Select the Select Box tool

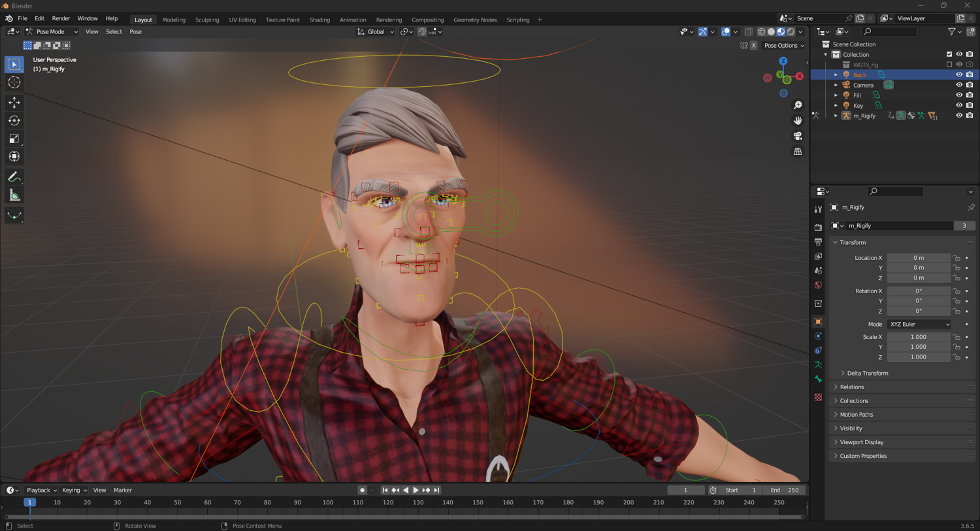(x=14, y=64)
